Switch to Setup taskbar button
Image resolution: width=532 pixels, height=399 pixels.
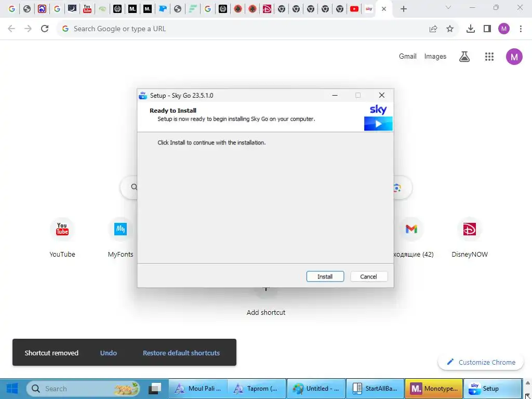(x=493, y=389)
